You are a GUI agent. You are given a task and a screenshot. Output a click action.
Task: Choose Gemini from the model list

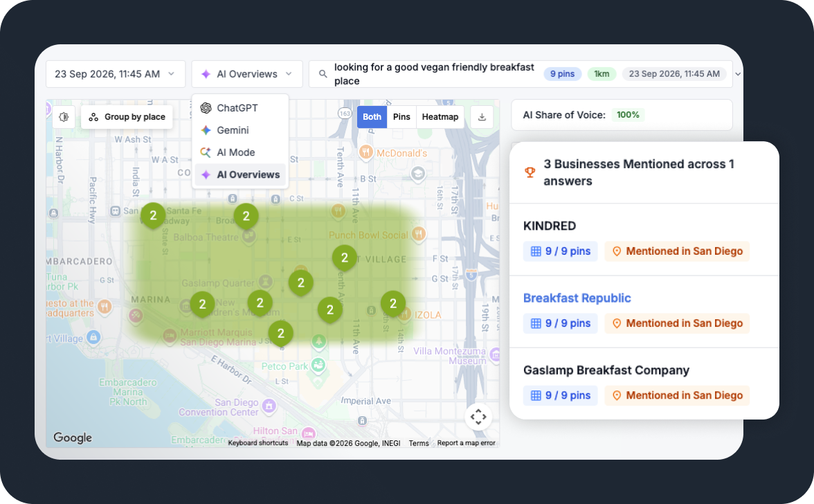[239, 130]
